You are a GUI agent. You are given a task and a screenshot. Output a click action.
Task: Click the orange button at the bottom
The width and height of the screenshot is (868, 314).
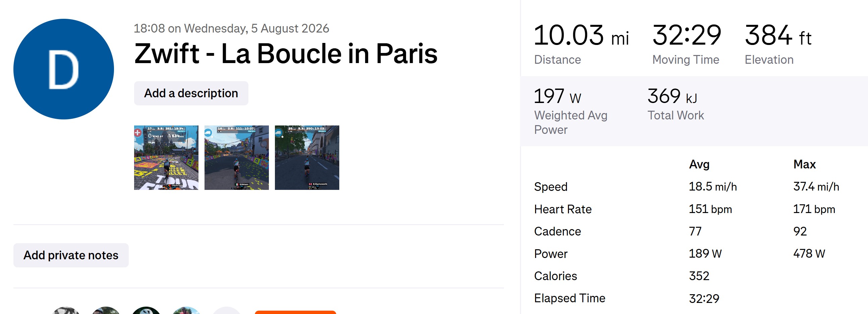[x=295, y=312]
